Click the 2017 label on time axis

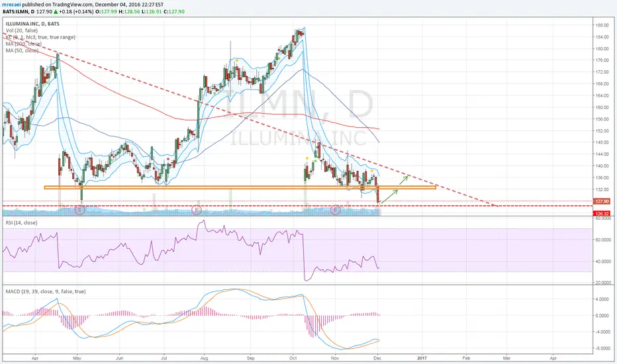click(x=422, y=359)
